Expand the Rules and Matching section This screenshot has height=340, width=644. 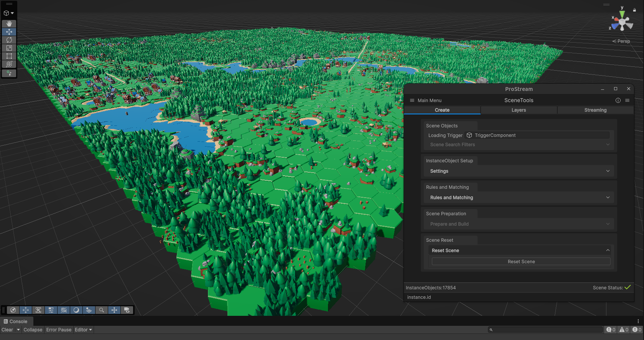click(518, 198)
